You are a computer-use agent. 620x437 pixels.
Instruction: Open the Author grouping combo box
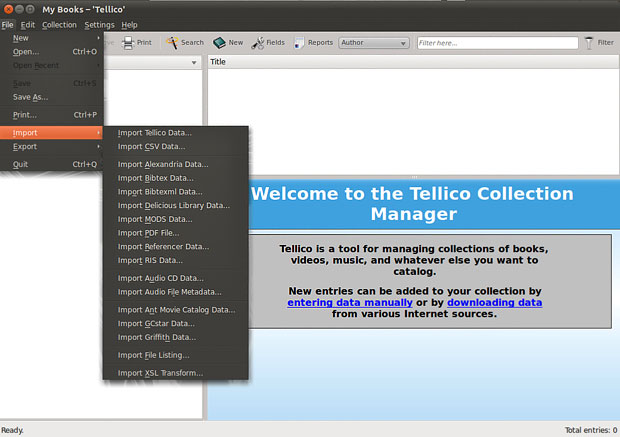[374, 43]
